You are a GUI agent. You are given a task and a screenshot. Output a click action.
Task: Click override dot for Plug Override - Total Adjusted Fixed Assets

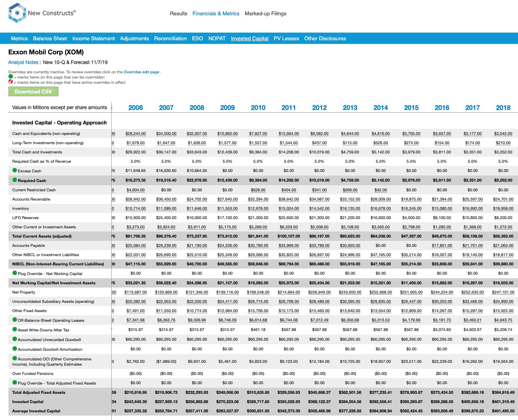15,383
